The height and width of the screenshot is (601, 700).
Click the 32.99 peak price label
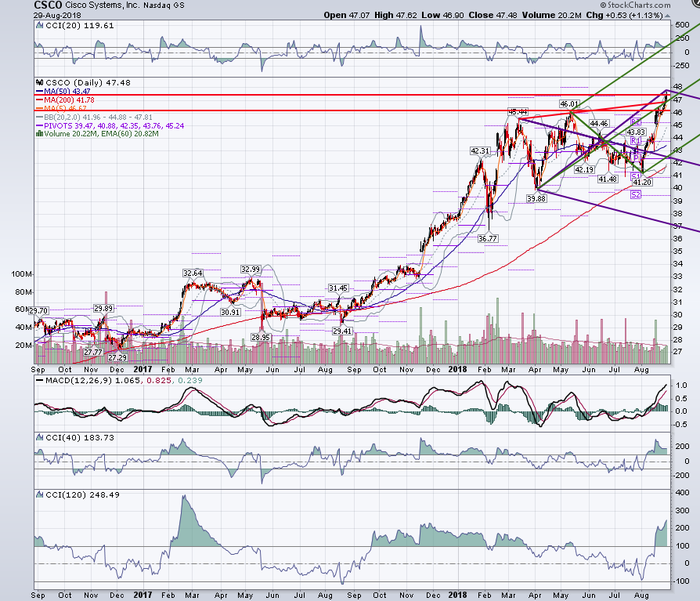[251, 270]
